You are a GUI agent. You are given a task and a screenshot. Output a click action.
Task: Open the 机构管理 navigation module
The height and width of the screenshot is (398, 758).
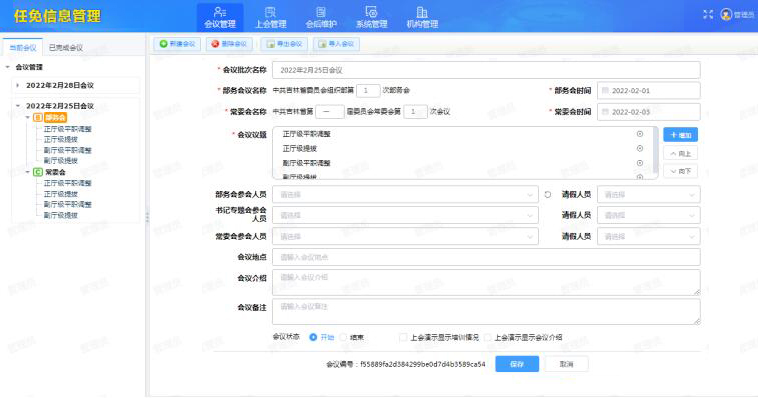coord(422,17)
